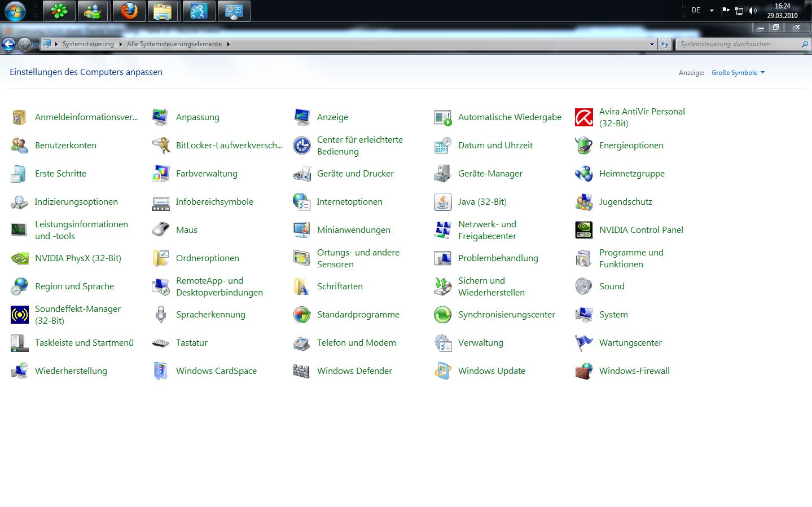
Task: Expand the arrow after Systemsteuerung breadcrumb
Action: (x=120, y=44)
